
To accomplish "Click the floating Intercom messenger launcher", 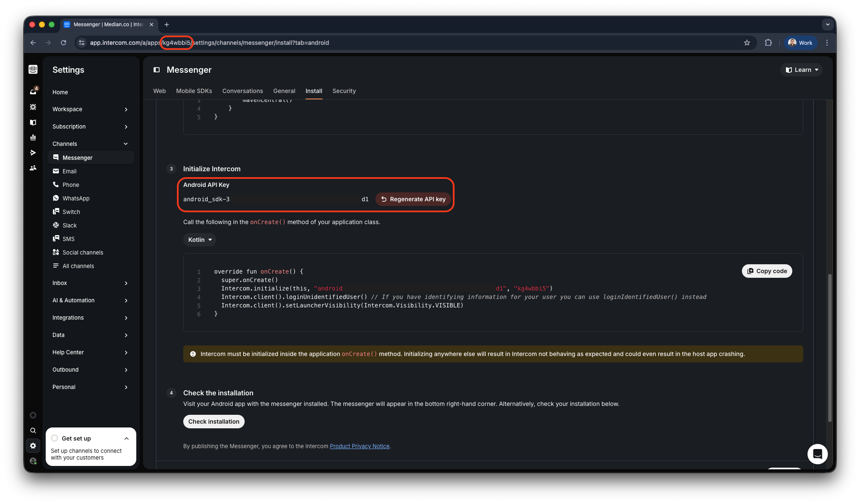I will click(817, 454).
